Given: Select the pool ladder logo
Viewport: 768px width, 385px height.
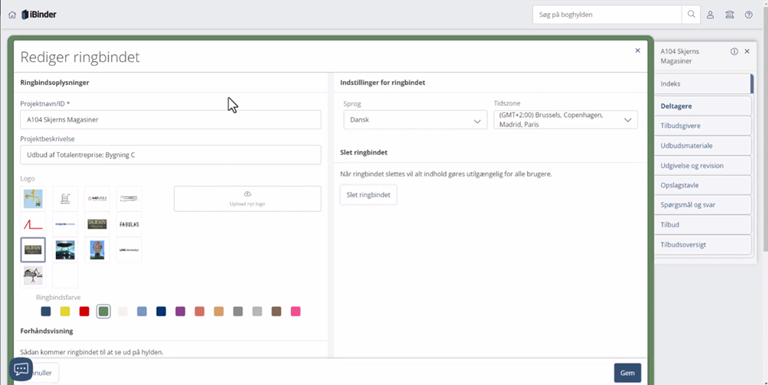Looking at the screenshot, I should pos(65,198).
